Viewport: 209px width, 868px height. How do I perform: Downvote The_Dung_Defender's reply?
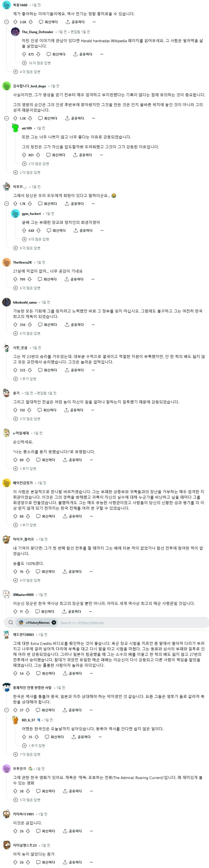click(x=38, y=54)
